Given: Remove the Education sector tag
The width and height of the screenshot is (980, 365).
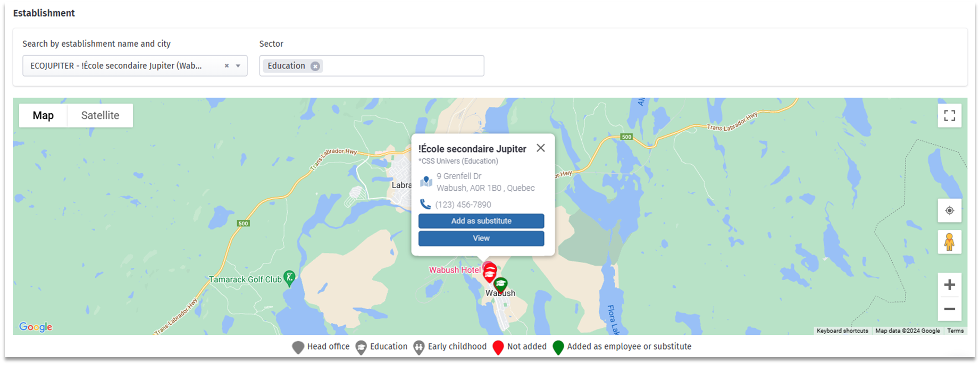Looking at the screenshot, I should pyautogui.click(x=315, y=66).
